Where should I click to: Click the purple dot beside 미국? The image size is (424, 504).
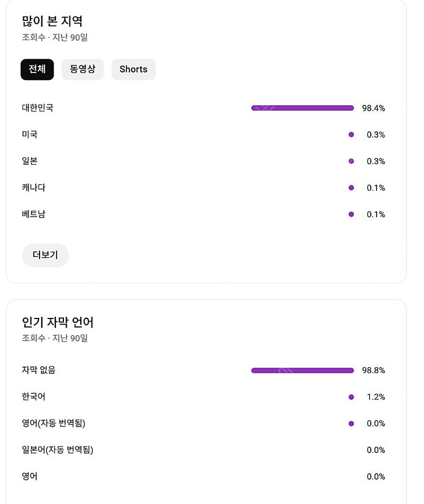click(x=351, y=134)
